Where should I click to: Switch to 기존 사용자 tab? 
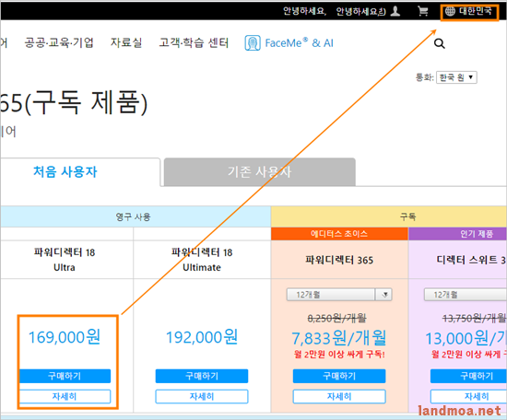click(x=260, y=171)
